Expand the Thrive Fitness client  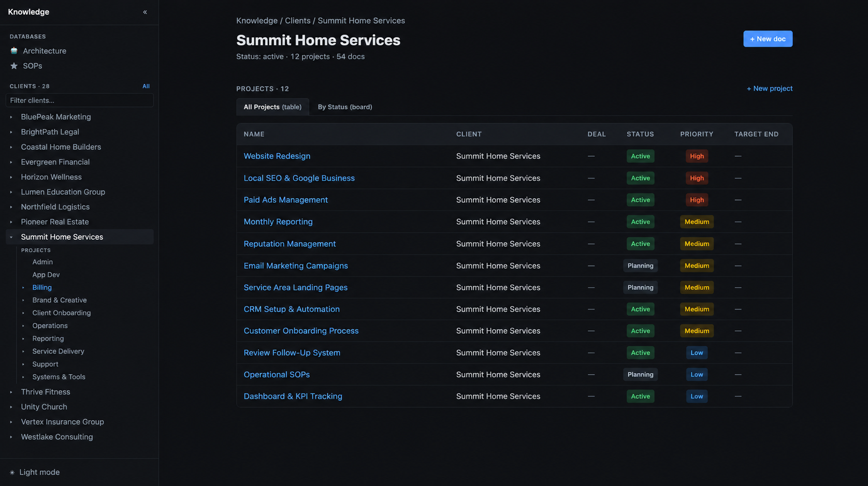click(x=11, y=392)
